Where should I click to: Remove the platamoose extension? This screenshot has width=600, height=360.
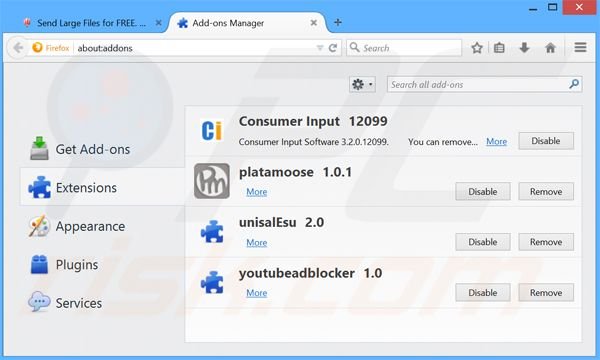tap(546, 191)
